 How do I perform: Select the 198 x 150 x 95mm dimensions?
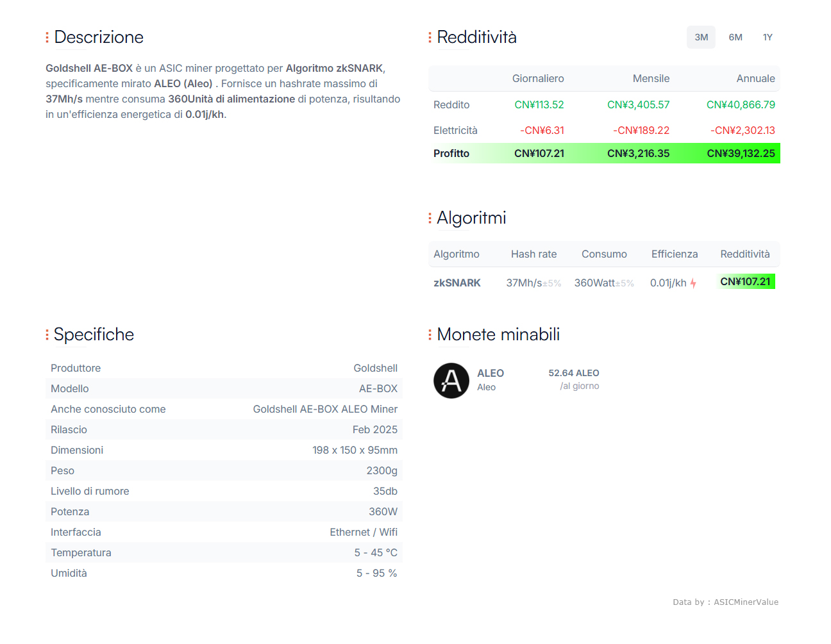[x=355, y=450]
